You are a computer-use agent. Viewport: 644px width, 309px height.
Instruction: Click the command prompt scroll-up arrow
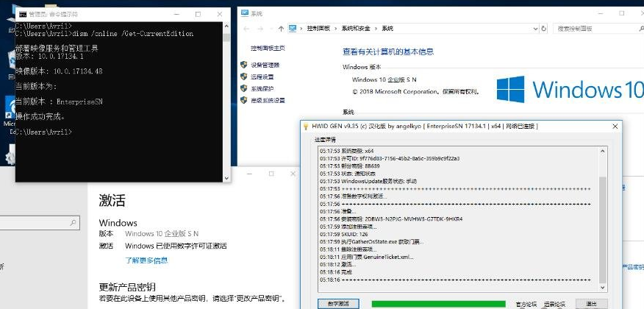click(x=226, y=26)
